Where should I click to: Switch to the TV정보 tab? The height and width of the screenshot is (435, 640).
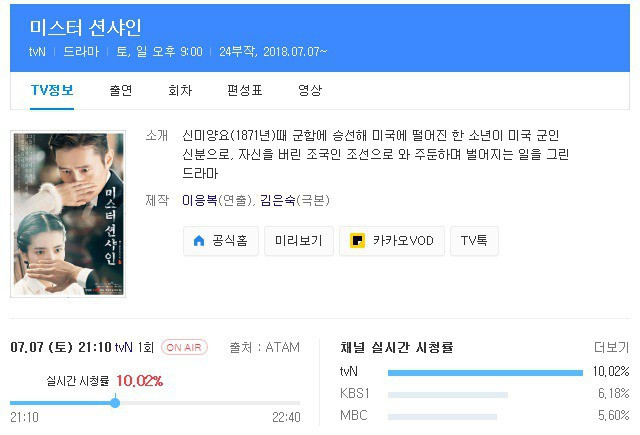point(52,90)
